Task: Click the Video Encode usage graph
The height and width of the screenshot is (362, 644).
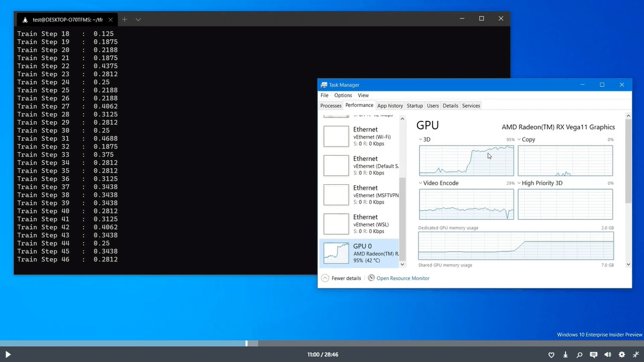Action: (x=466, y=204)
